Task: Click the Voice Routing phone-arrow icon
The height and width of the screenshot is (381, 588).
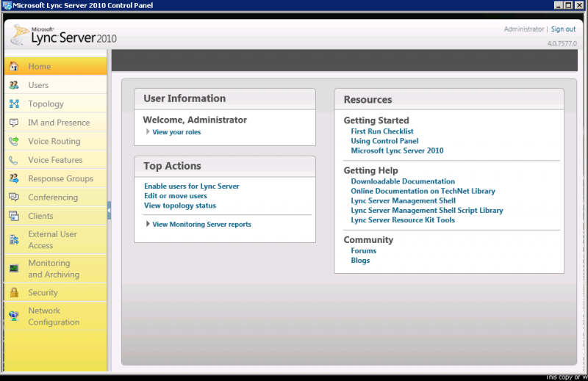Action: tap(14, 141)
